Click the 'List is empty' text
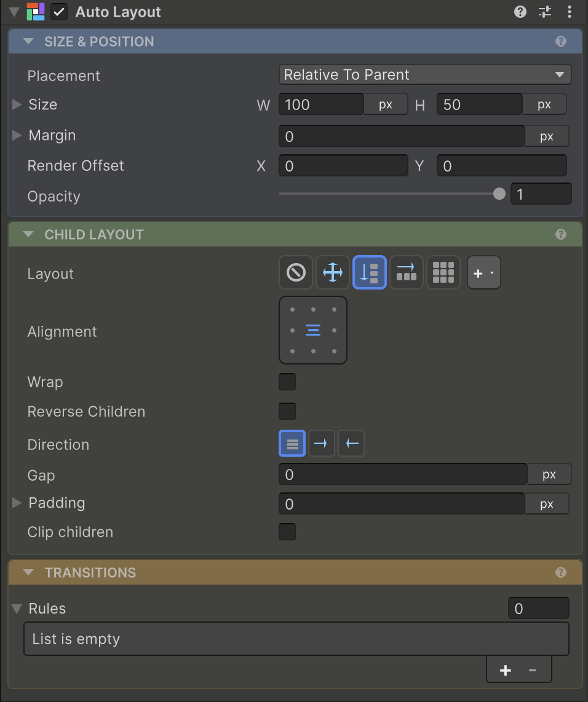This screenshot has height=702, width=588. (76, 639)
